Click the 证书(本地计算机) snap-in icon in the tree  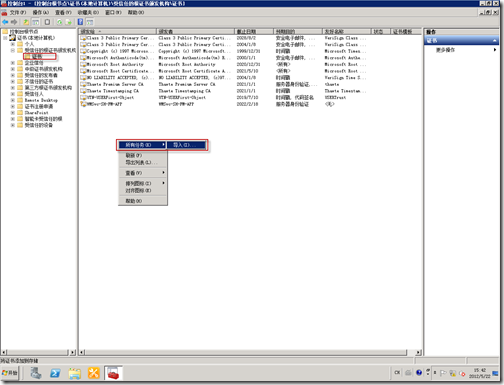click(13, 38)
